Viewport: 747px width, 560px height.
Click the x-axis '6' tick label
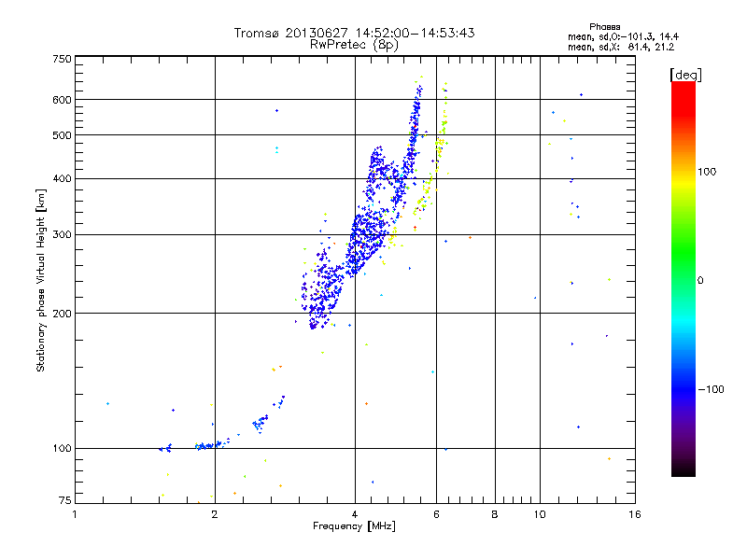click(436, 514)
